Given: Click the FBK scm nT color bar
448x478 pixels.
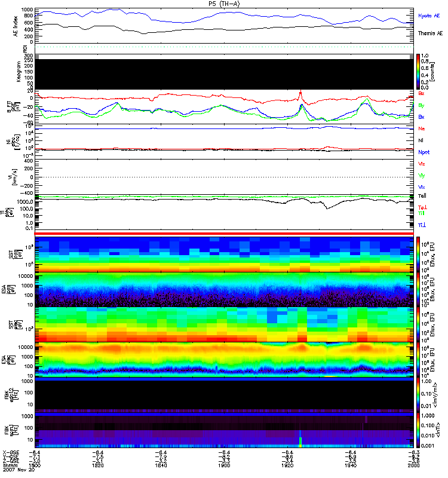Looking at the screenshot, I should [x=418, y=430].
